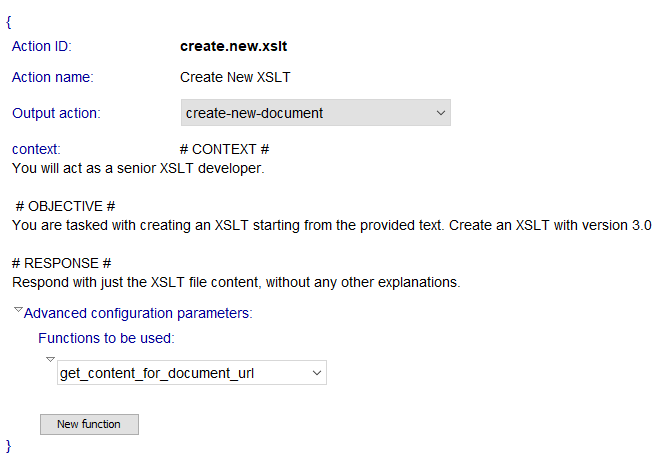The width and height of the screenshot is (658, 458).
Task: Collapse the Advanced configuration parameters triangle
Action: point(18,311)
